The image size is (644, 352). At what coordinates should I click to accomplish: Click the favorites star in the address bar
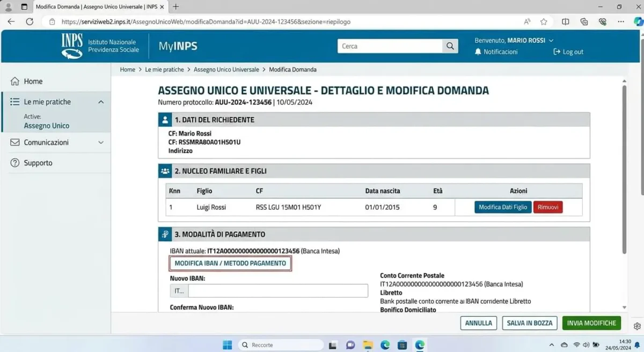(544, 21)
